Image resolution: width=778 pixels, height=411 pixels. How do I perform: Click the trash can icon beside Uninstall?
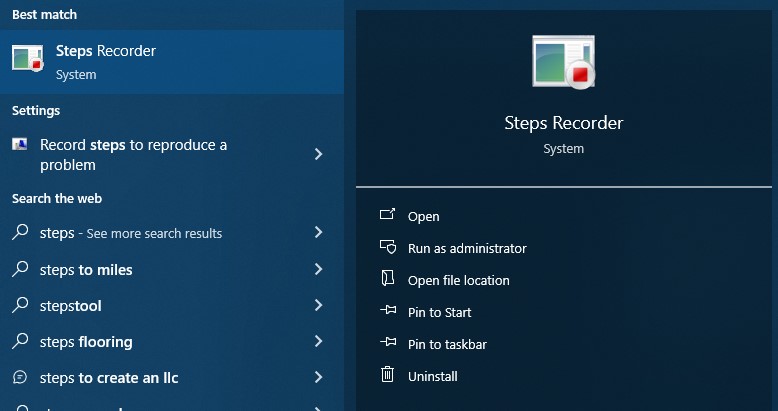pos(388,376)
